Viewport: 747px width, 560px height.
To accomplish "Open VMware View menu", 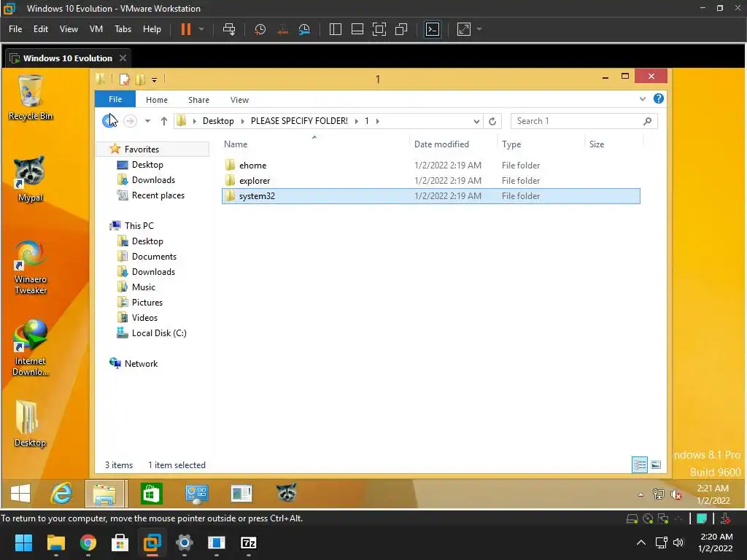I will point(69,29).
